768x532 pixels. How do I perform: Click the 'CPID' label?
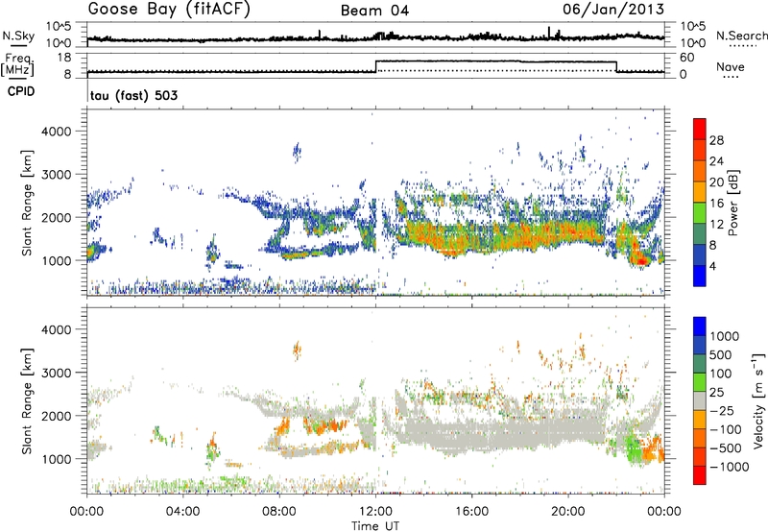click(21, 91)
